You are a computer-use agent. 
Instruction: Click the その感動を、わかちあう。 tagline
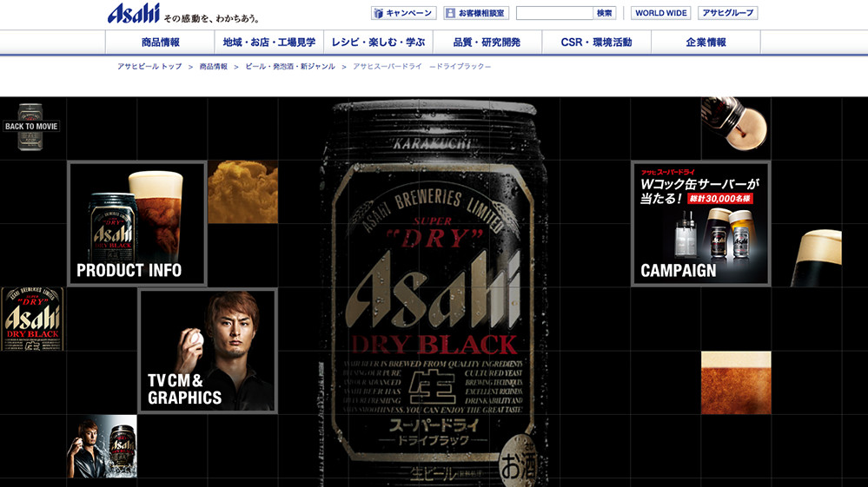(211, 18)
